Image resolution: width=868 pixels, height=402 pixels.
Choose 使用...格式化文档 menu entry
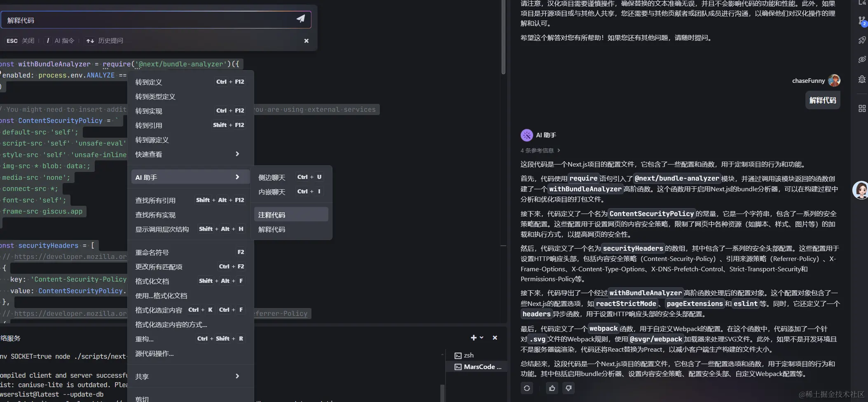190,296
